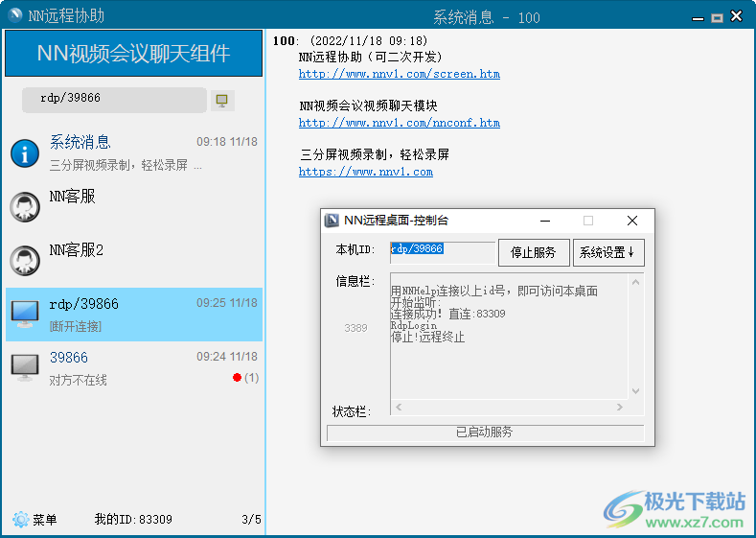Open the 菜单 menu label

(45, 520)
